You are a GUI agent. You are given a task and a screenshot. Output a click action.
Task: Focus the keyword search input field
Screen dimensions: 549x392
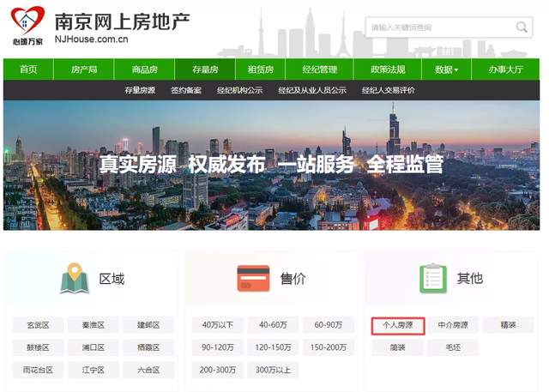click(x=441, y=27)
